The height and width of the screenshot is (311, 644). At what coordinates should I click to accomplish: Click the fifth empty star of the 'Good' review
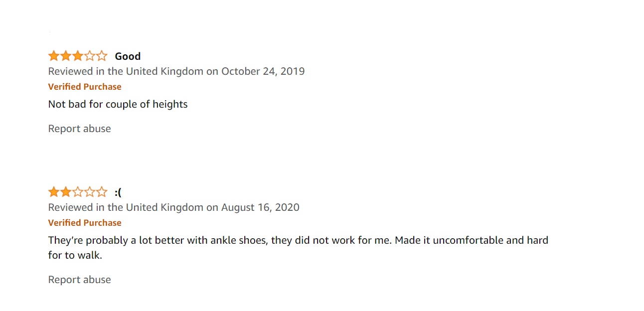click(x=102, y=56)
